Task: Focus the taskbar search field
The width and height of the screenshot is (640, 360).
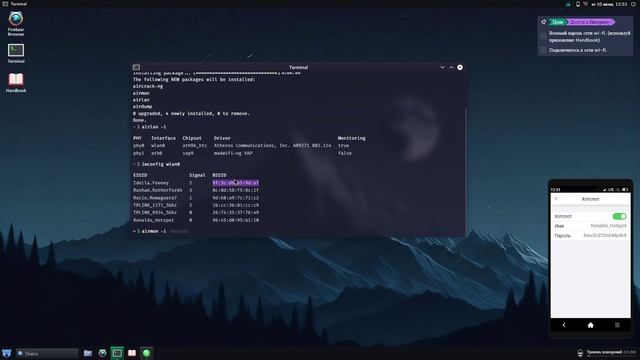Action: click(x=47, y=353)
